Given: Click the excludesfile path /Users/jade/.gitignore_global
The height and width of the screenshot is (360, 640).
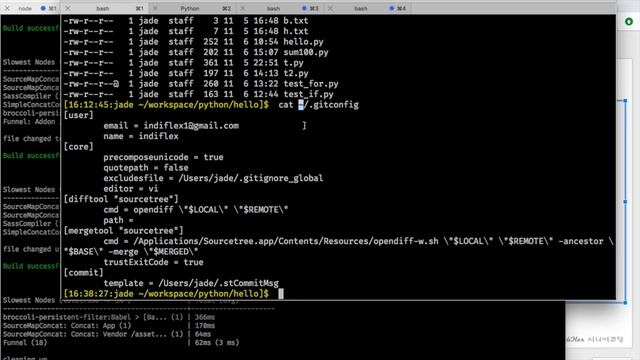Looking at the screenshot, I should click(251, 178).
